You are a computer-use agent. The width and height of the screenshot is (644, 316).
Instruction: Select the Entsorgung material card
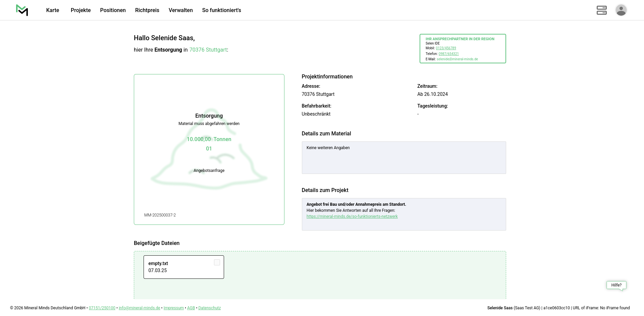point(209,149)
